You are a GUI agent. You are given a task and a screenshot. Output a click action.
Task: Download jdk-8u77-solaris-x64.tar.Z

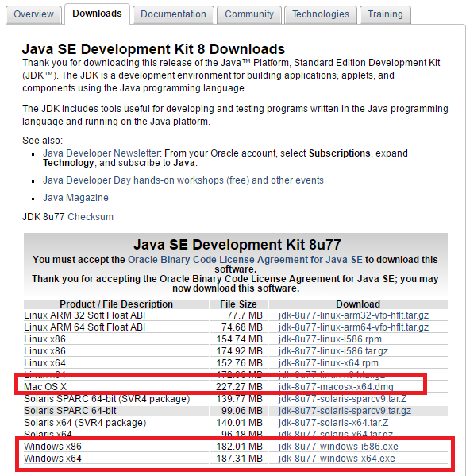click(333, 423)
